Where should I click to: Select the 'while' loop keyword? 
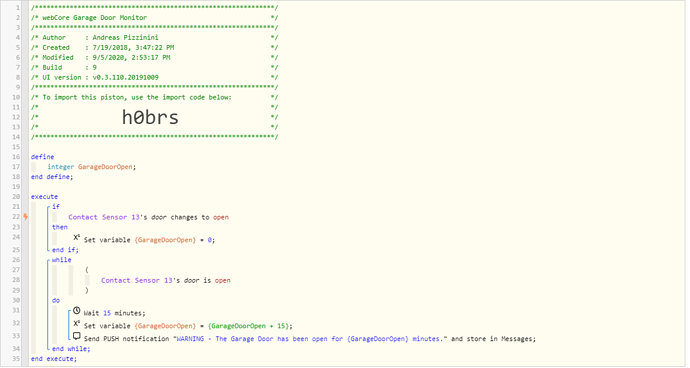click(62, 260)
